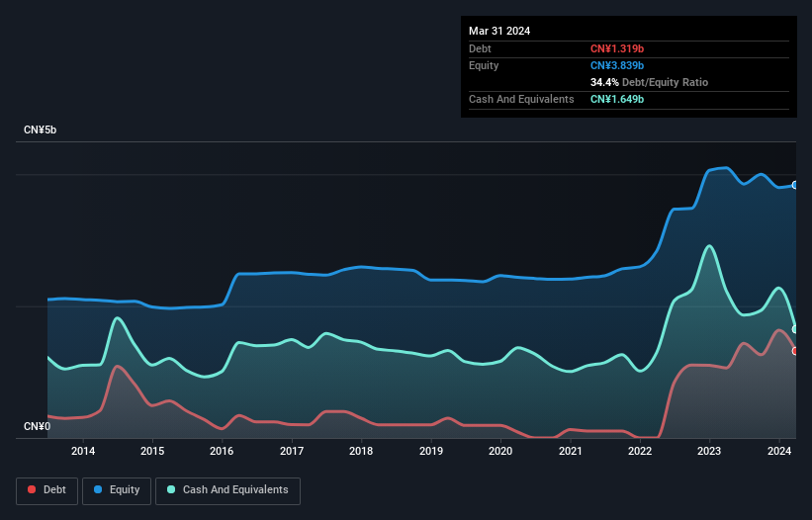Image resolution: width=812 pixels, height=520 pixels.
Task: Toggle the Debt legend button
Action: 47,490
